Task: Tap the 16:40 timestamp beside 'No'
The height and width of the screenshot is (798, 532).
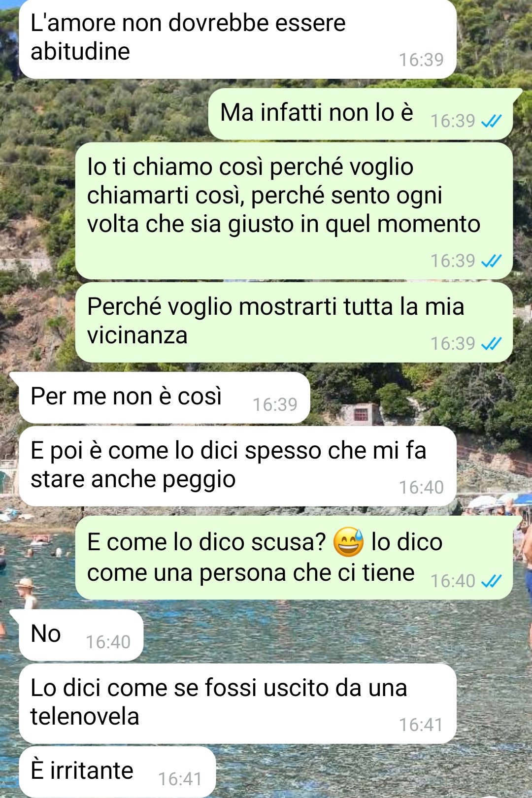Action: pyautogui.click(x=108, y=642)
